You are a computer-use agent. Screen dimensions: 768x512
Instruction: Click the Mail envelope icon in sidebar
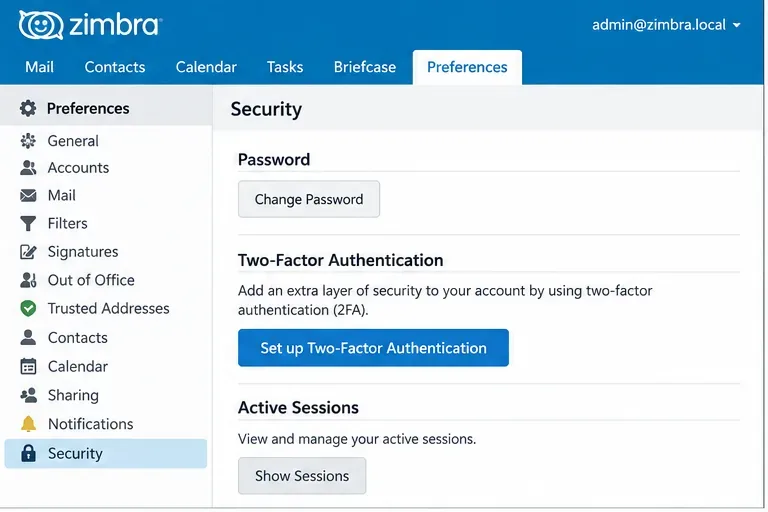28,195
